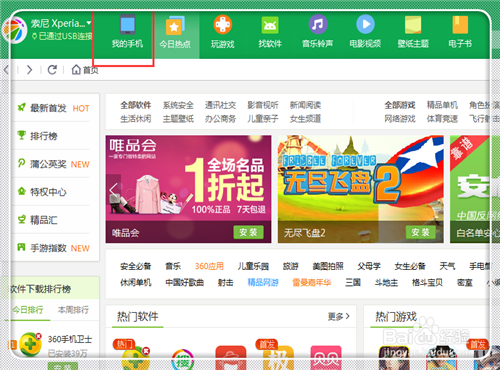Select 儿童乐园 tag

253,266
